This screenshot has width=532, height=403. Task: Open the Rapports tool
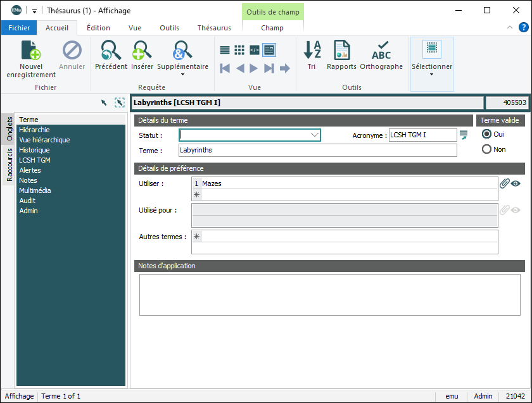point(341,50)
